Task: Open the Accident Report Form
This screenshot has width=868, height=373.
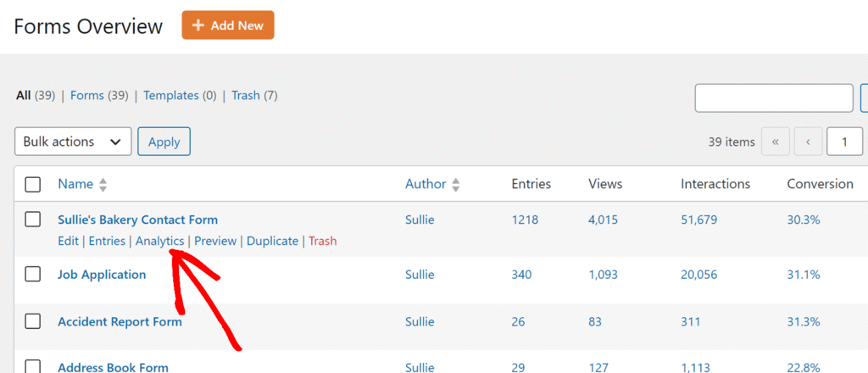Action: tap(120, 321)
